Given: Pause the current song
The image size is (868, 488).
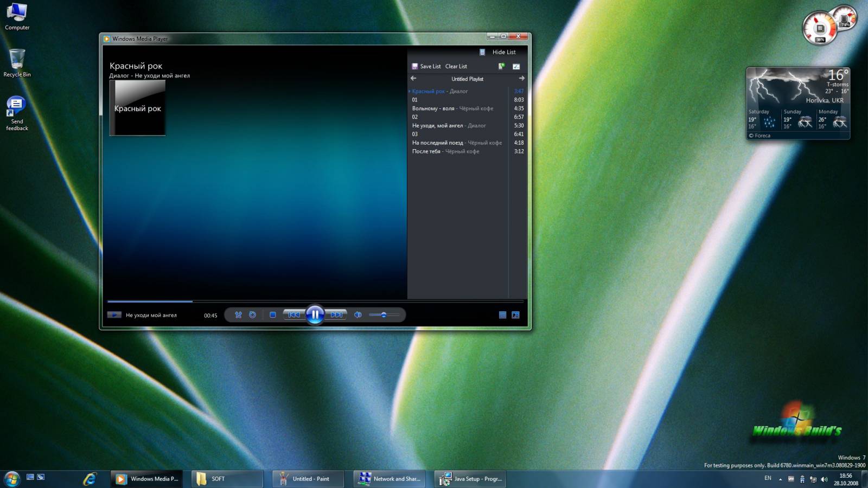Looking at the screenshot, I should (315, 314).
